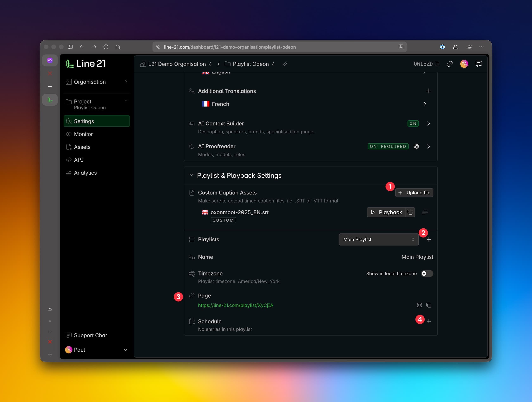Open the share link icon in top bar
The image size is (532, 402).
click(x=450, y=64)
